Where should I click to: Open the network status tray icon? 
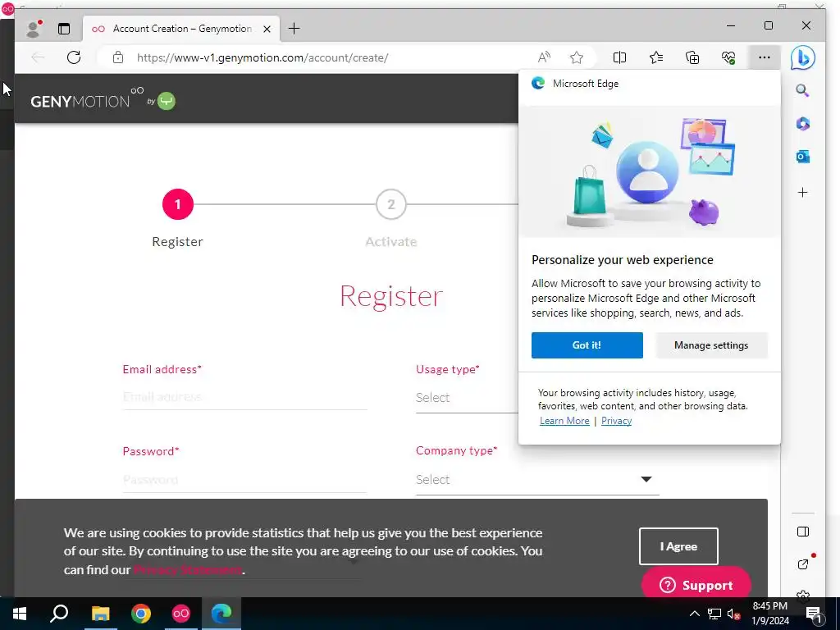coord(714,614)
